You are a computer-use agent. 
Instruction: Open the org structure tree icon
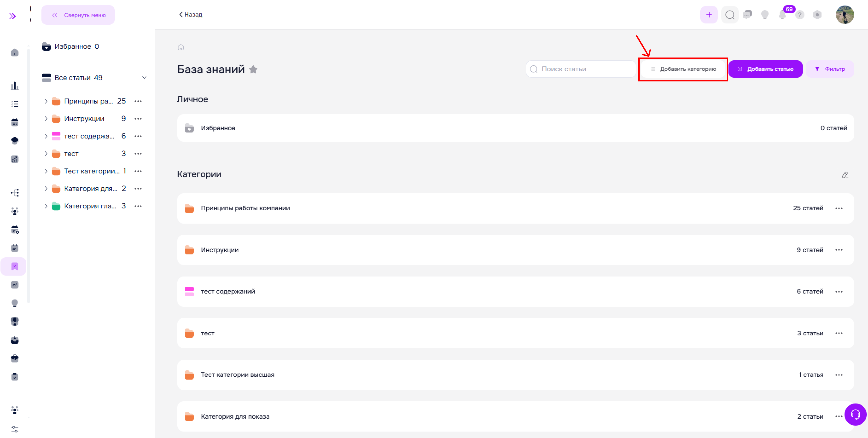click(15, 193)
